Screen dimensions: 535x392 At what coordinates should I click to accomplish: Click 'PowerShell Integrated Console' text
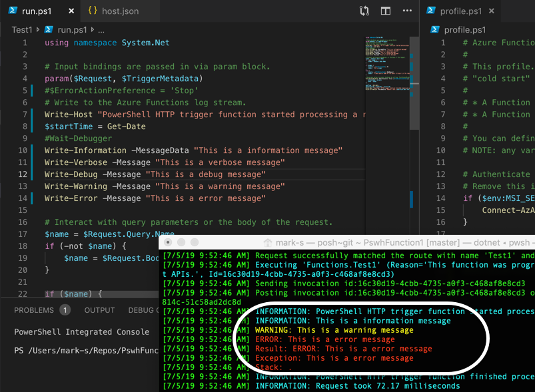point(81,332)
